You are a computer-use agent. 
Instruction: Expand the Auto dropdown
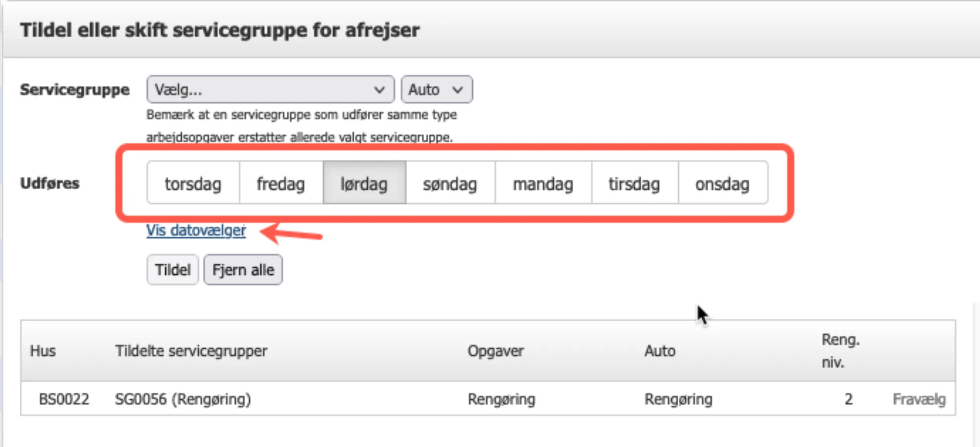[x=437, y=90]
